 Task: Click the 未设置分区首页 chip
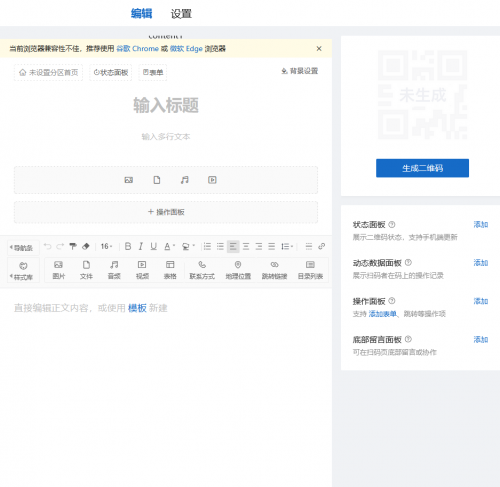48,72
